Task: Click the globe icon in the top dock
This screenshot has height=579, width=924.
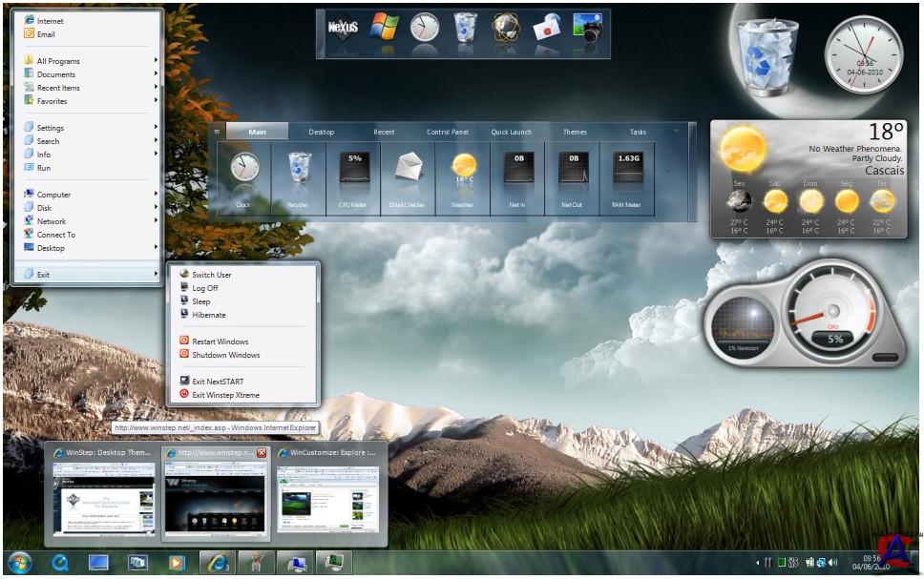Action: click(506, 28)
